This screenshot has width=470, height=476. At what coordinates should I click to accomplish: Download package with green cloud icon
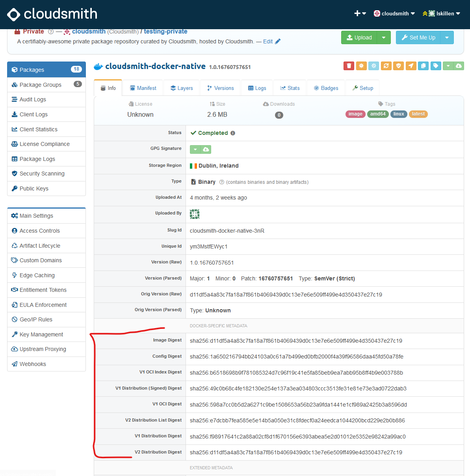(x=459, y=66)
